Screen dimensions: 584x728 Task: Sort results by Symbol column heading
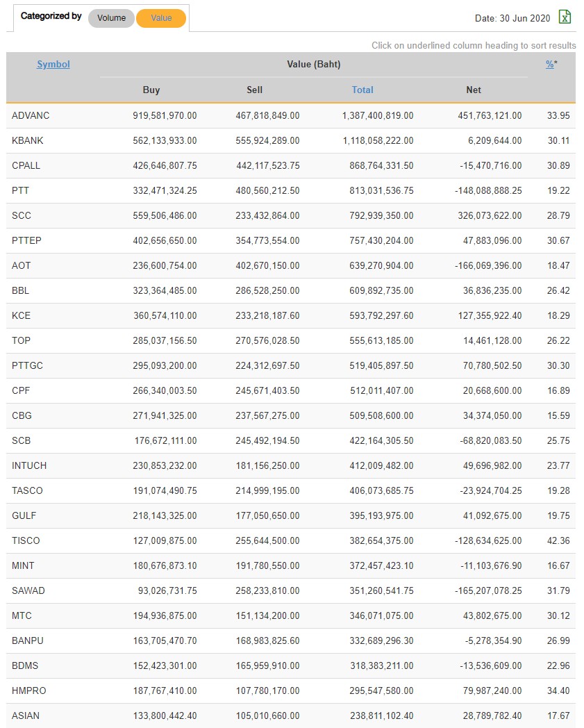pyautogui.click(x=53, y=65)
